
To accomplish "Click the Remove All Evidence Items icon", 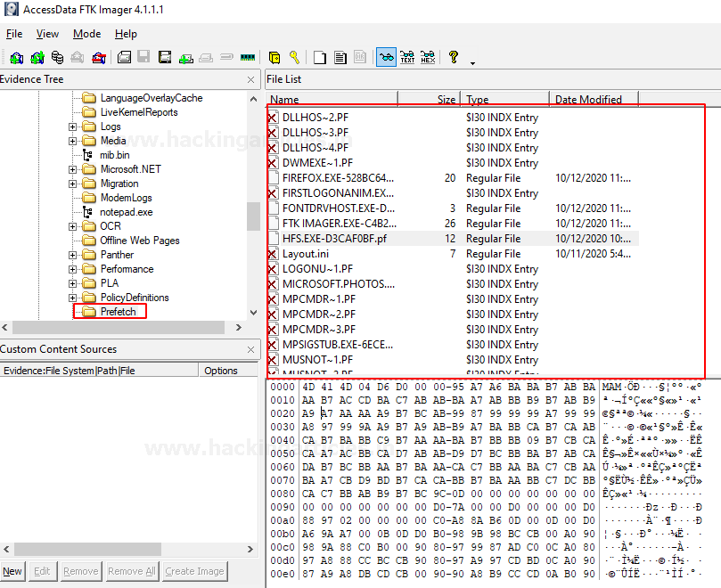I will pyautogui.click(x=99, y=58).
